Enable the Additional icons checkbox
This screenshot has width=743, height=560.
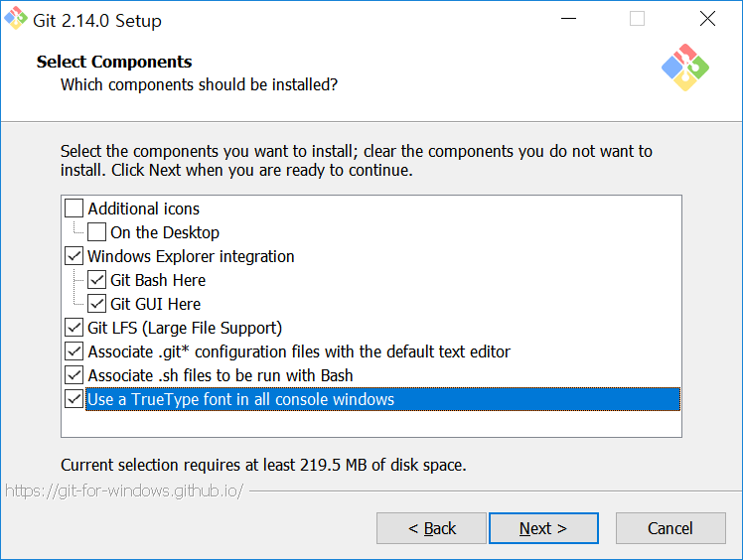(74, 209)
